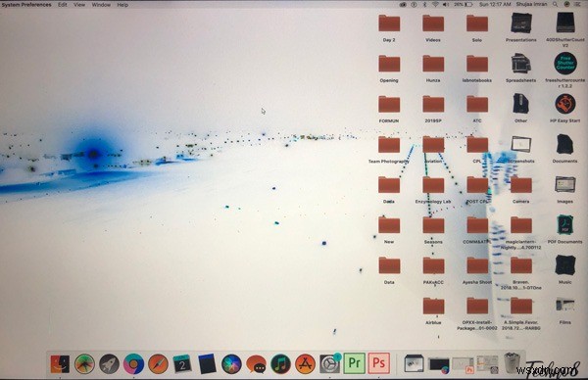
Task: Select the A.Simple.Favor folder
Action: pos(521,308)
